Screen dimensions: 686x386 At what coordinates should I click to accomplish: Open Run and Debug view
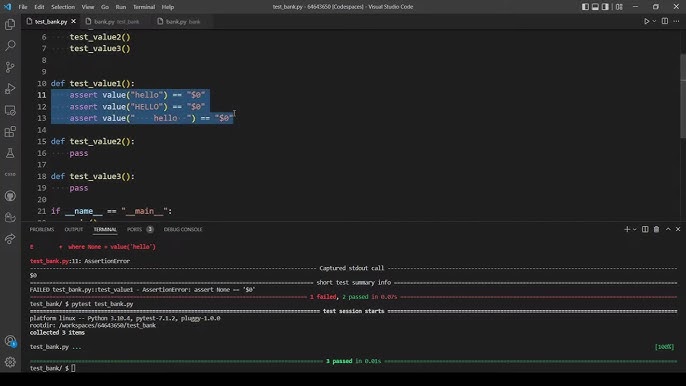(10, 88)
